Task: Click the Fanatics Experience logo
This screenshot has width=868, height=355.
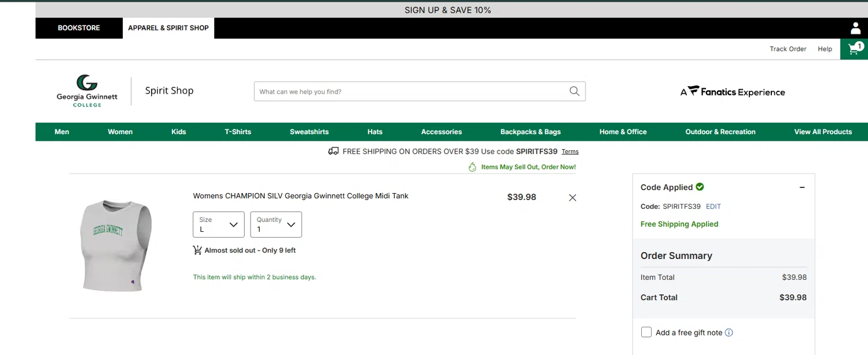Action: pos(733,91)
